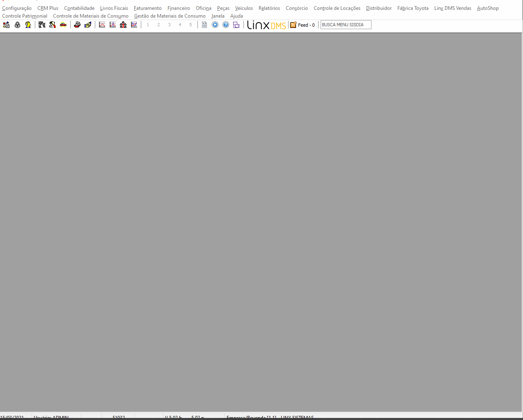Open the Janela menu
523x420 pixels.
[x=218, y=16]
